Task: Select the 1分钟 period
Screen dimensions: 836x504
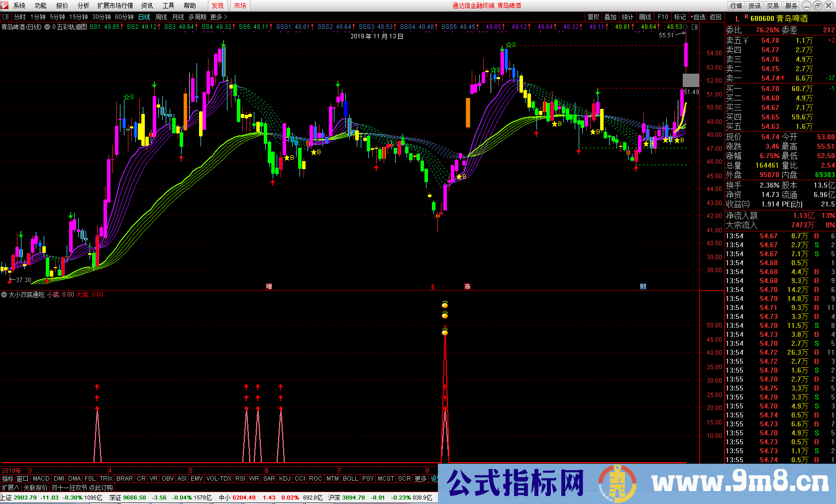Action: click(x=38, y=17)
